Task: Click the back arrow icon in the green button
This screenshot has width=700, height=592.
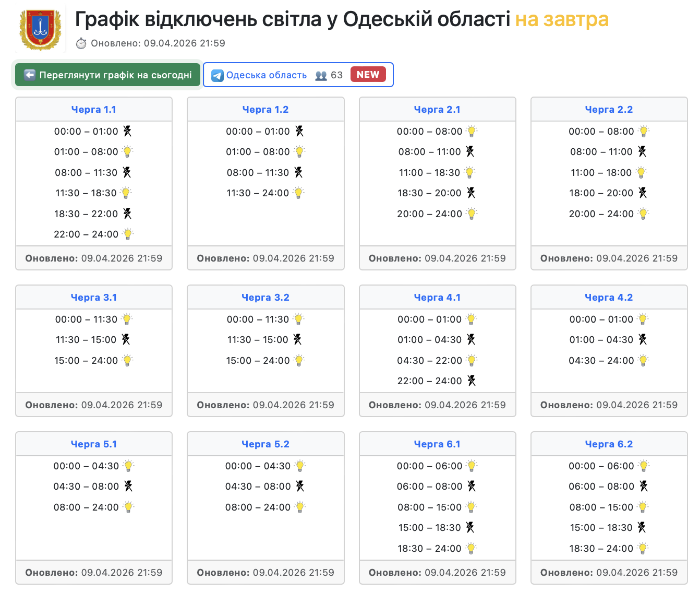Action: 30,75
